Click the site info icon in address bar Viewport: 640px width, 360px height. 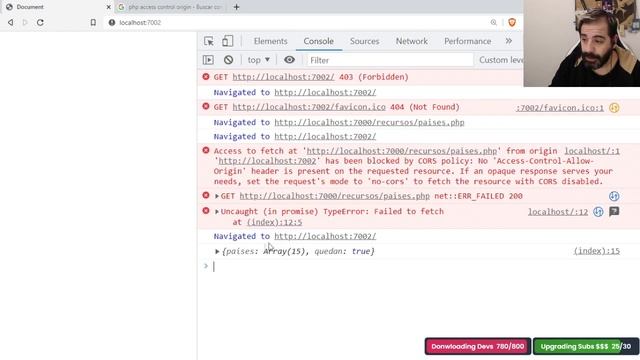pyautogui.click(x=112, y=22)
